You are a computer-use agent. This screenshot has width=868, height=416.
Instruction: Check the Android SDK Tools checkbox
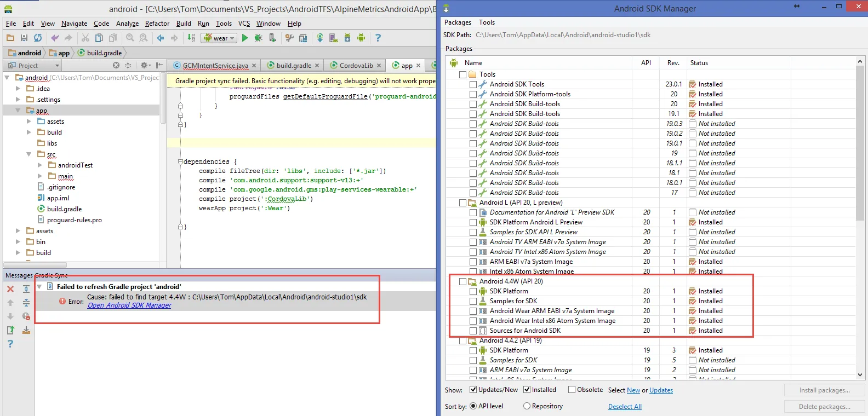click(x=473, y=84)
